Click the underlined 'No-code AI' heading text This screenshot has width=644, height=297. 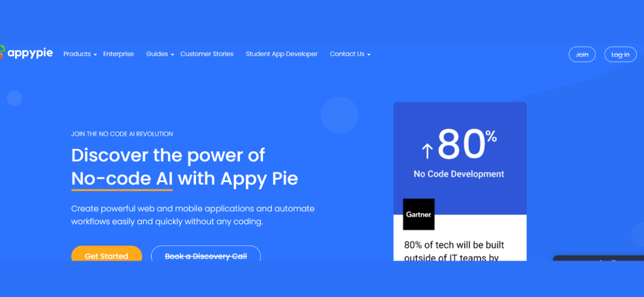coord(122,179)
